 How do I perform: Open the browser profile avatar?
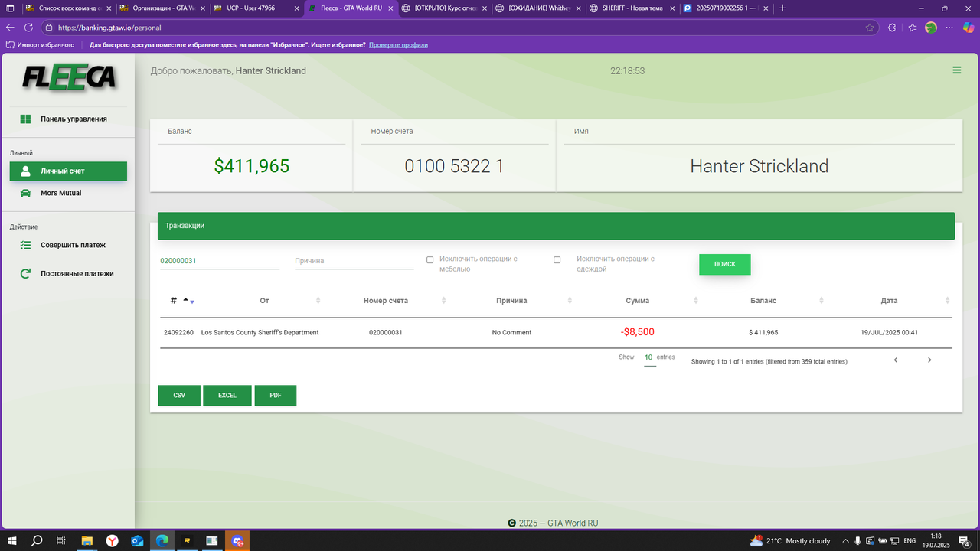[x=931, y=28]
